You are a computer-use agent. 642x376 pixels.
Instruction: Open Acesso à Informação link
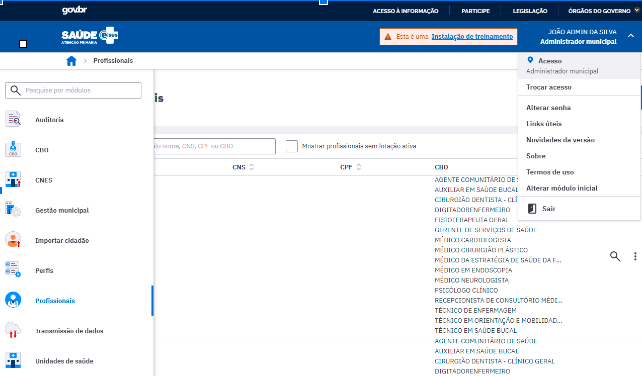(405, 11)
